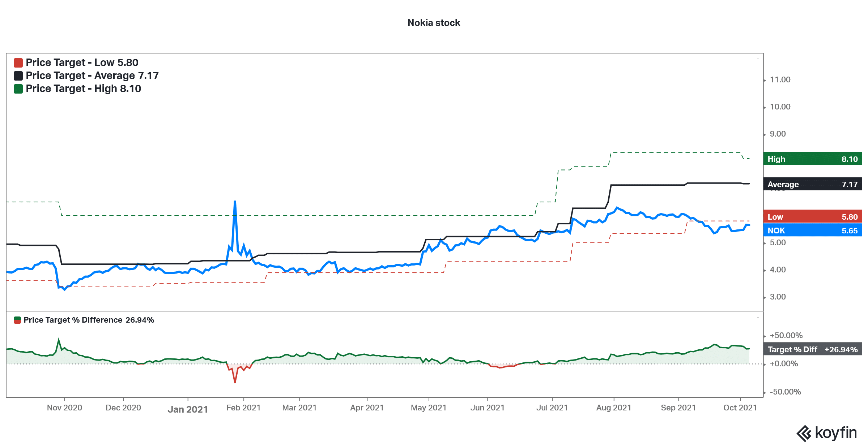Click the Apr 2021 axis label
868x448 pixels.
click(367, 408)
